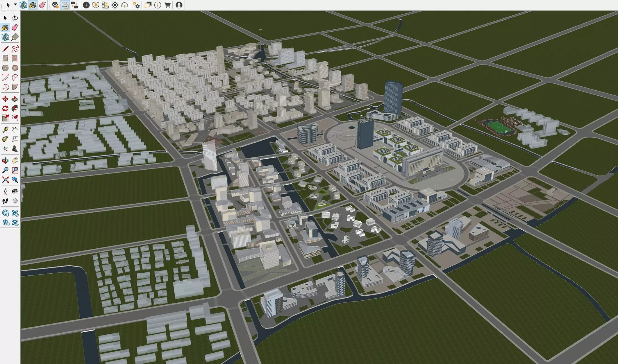
Task: Choose the 3-Point Arc tool
Action: pyautogui.click(x=5, y=87)
